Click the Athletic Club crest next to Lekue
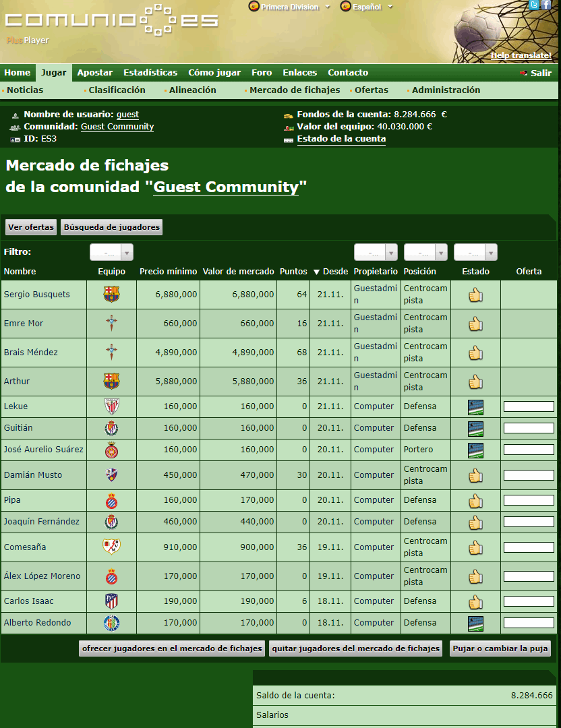This screenshot has height=728, width=561. pos(111,406)
